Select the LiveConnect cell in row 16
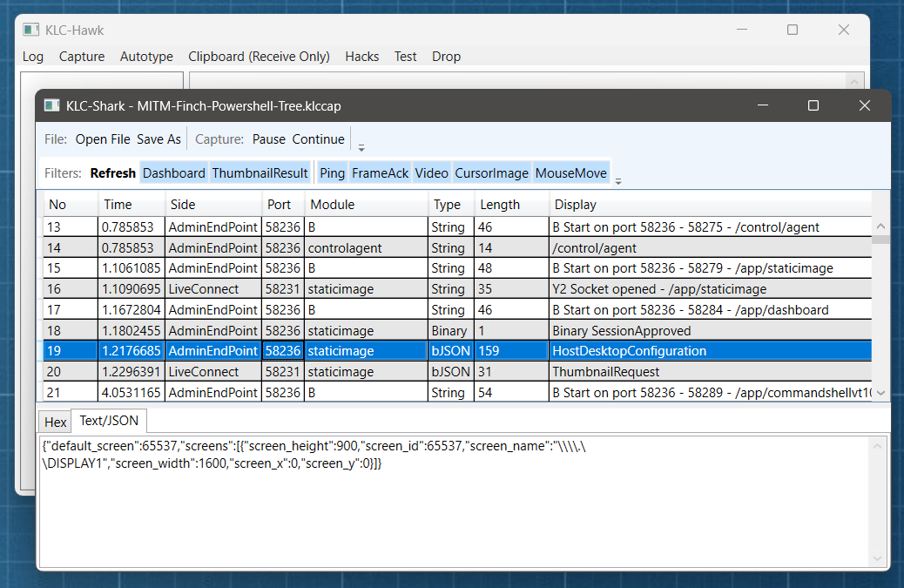The image size is (904, 588). 213,289
